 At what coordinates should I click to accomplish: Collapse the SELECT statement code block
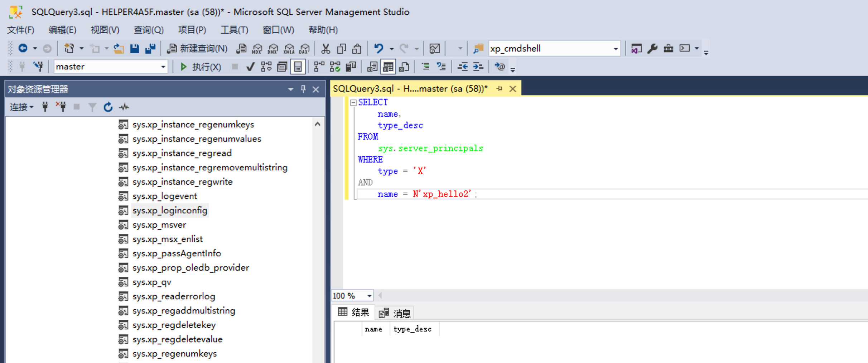[353, 103]
